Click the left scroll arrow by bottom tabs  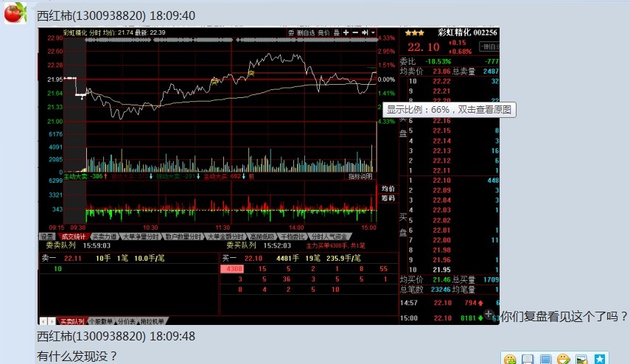pyautogui.click(x=43, y=321)
